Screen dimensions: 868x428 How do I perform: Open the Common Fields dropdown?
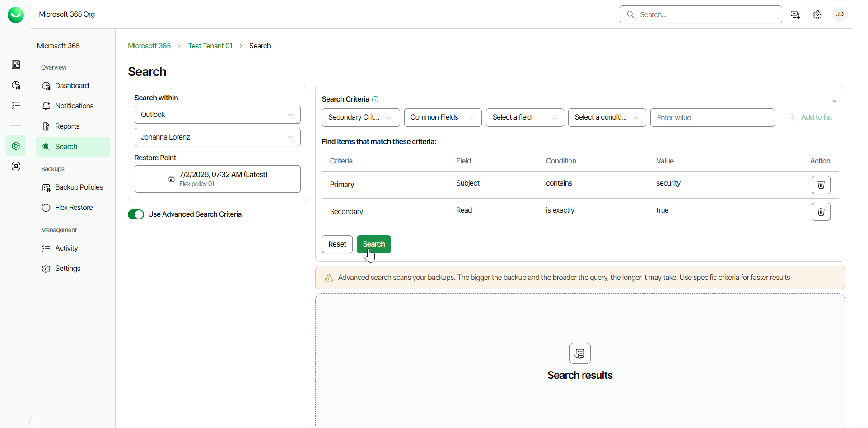tap(443, 117)
